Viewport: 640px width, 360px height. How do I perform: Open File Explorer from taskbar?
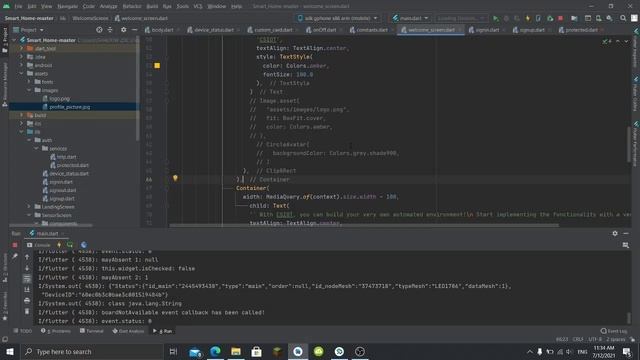tap(236, 351)
